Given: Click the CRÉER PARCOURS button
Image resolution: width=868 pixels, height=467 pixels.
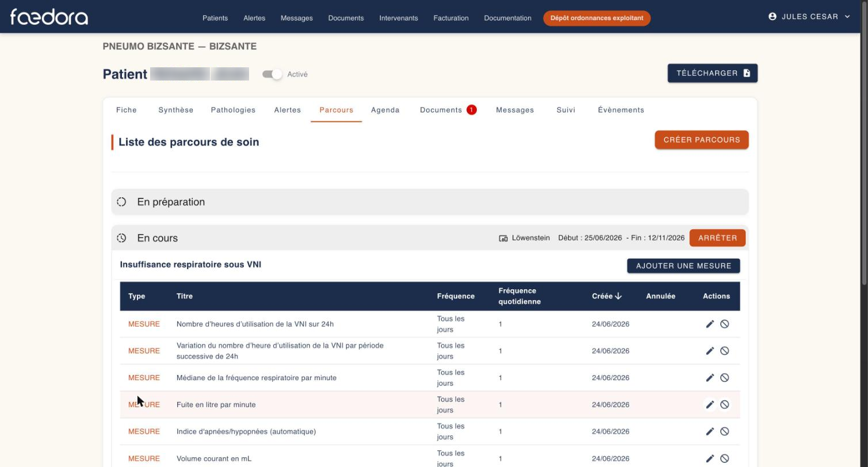Looking at the screenshot, I should [x=702, y=140].
